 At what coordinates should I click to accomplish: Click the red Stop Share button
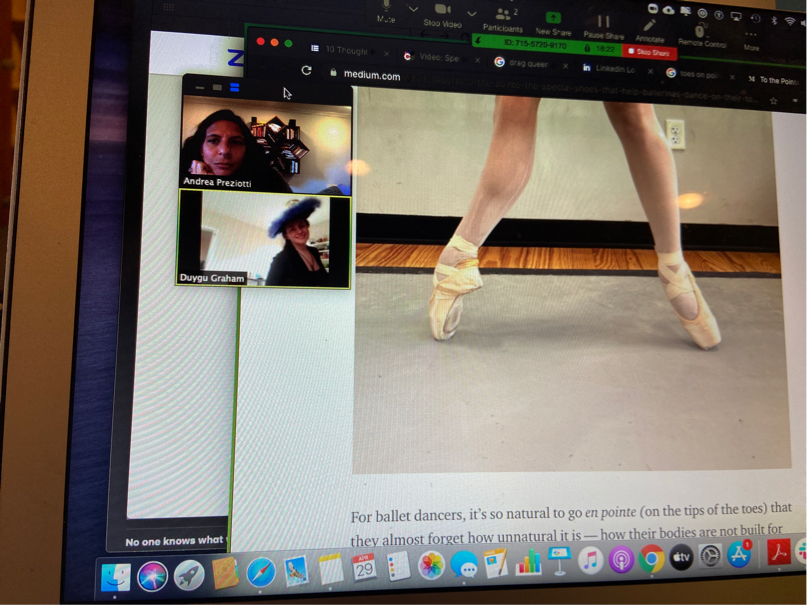649,52
